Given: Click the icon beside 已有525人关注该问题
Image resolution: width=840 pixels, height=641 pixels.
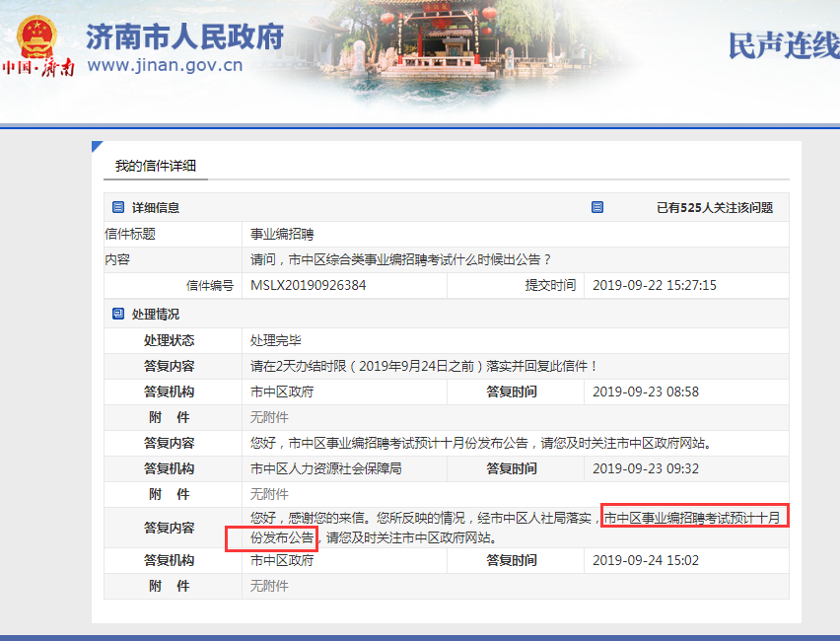Looking at the screenshot, I should (597, 207).
